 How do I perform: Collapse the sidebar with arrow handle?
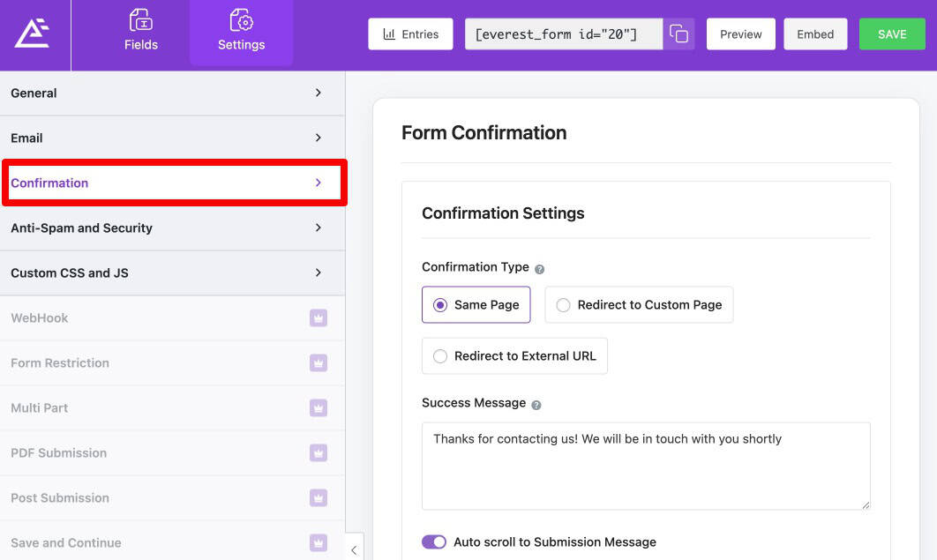click(354, 549)
